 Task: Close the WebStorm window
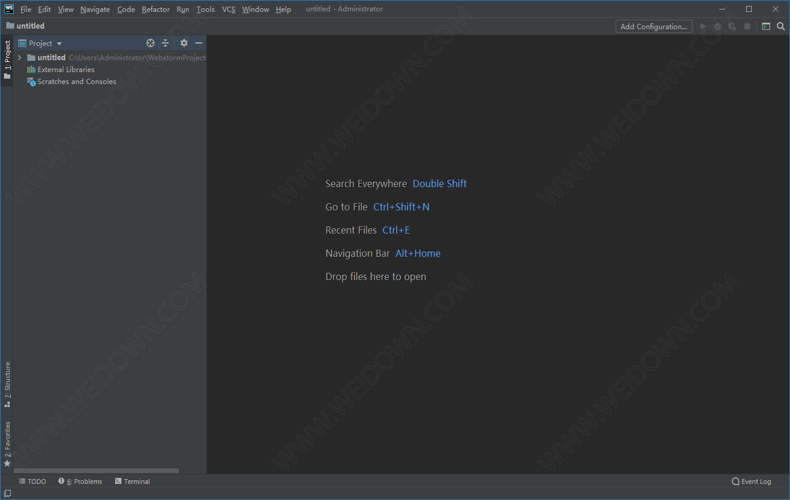[775, 9]
